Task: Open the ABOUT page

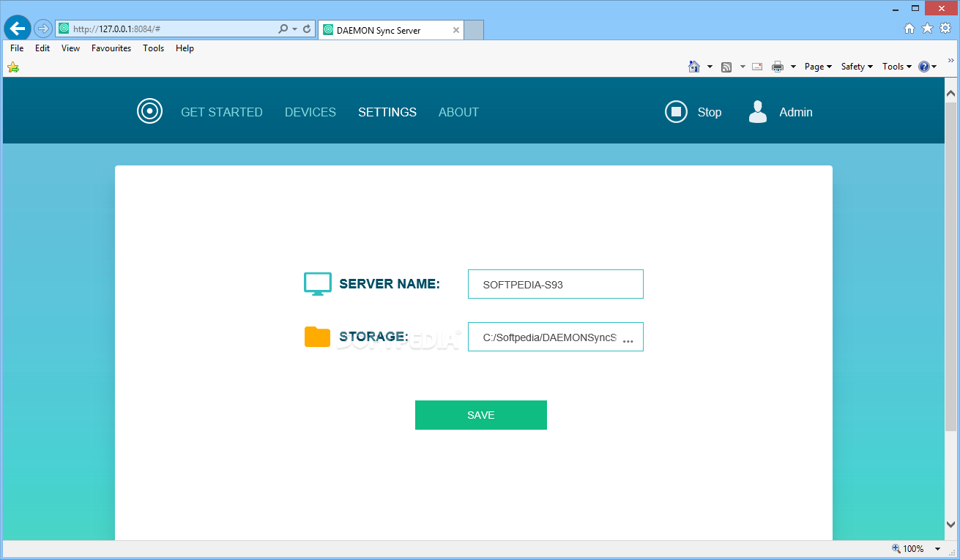Action: click(x=458, y=112)
